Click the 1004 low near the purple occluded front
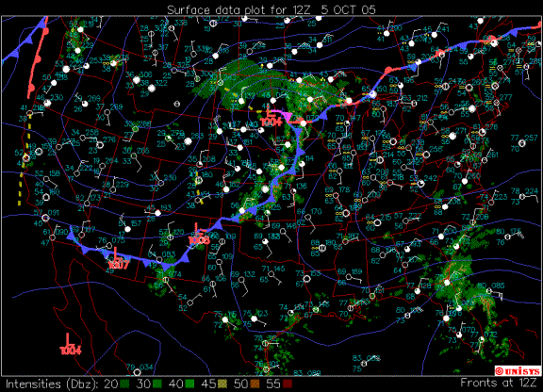Viewport: 543px width, 392px height. (271, 118)
